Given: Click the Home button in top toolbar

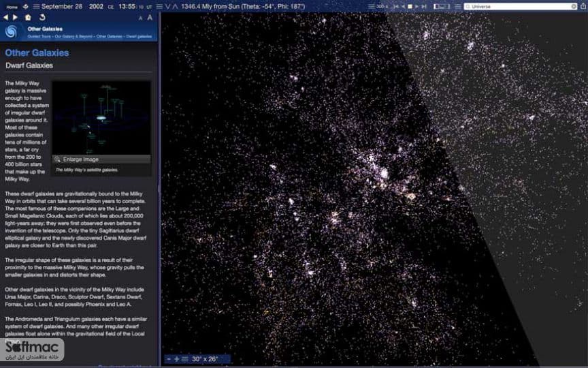Looking at the screenshot, I should coord(12,7).
